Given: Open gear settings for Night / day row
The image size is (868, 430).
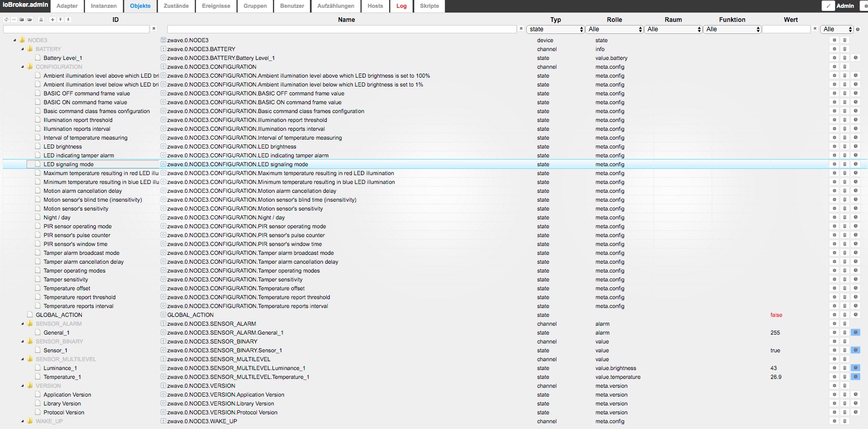Looking at the screenshot, I should click(834, 217).
